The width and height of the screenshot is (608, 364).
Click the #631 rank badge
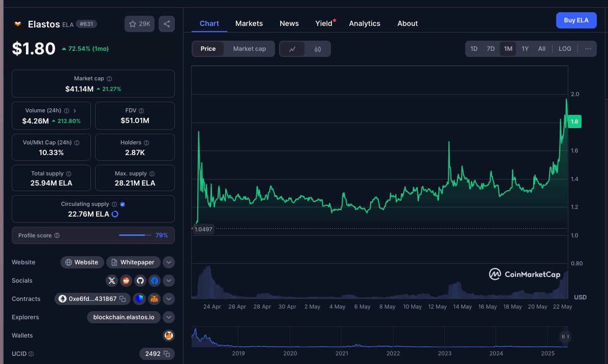[x=86, y=24]
